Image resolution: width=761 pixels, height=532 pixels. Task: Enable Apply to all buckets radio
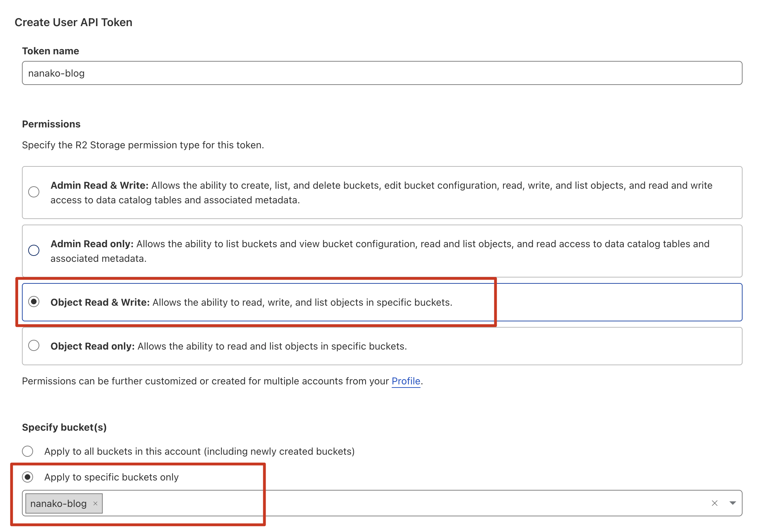pyautogui.click(x=28, y=451)
